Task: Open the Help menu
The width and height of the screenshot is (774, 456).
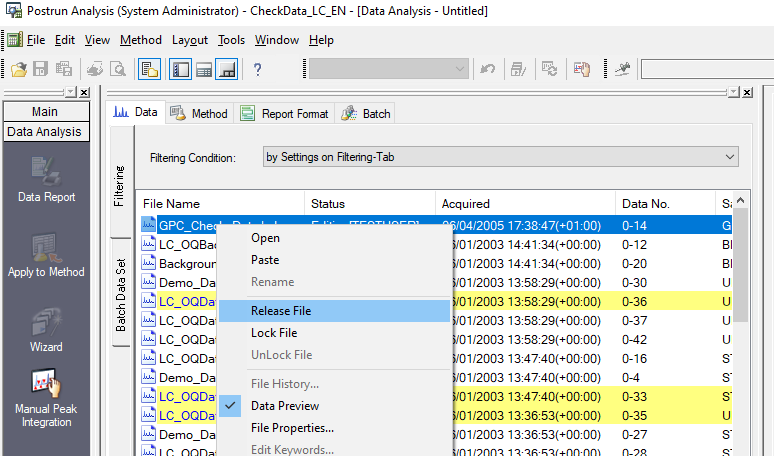Action: (321, 40)
